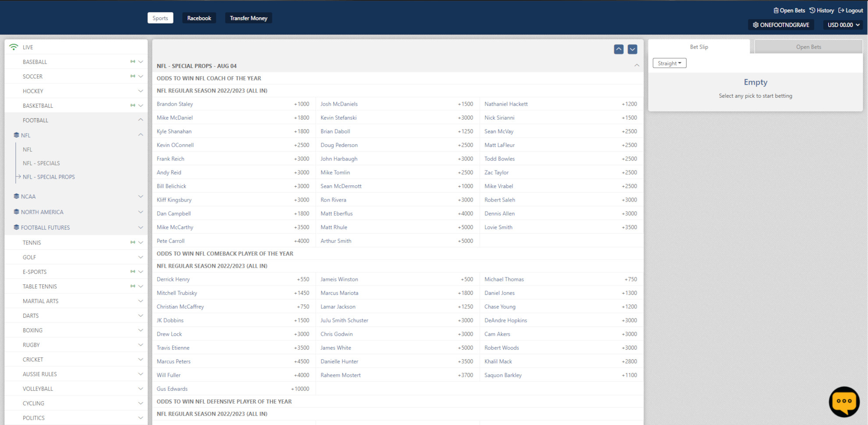The width and height of the screenshot is (868, 425).
Task: Pick Derrick Henry +550 odds
Action: pos(233,279)
